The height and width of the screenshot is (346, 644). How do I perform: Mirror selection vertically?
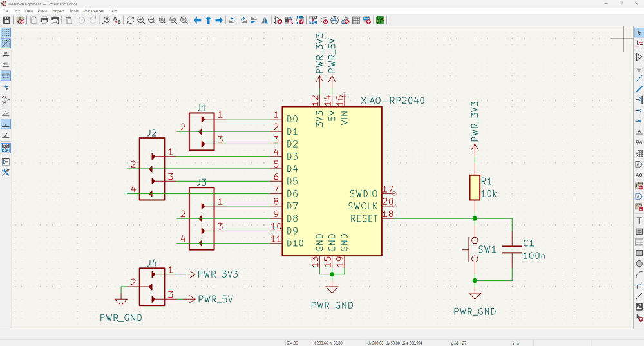pyautogui.click(x=254, y=20)
